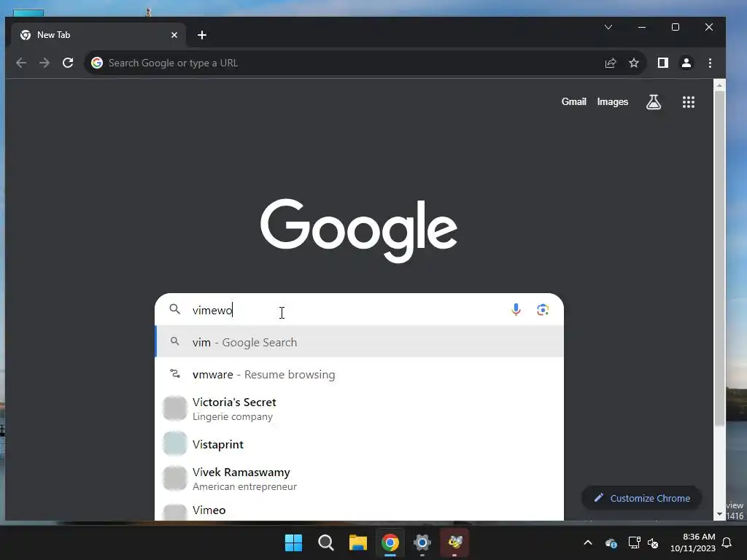Viewport: 747px width, 560px height.
Task: Open Chrome's three-dot menu
Action: point(710,63)
